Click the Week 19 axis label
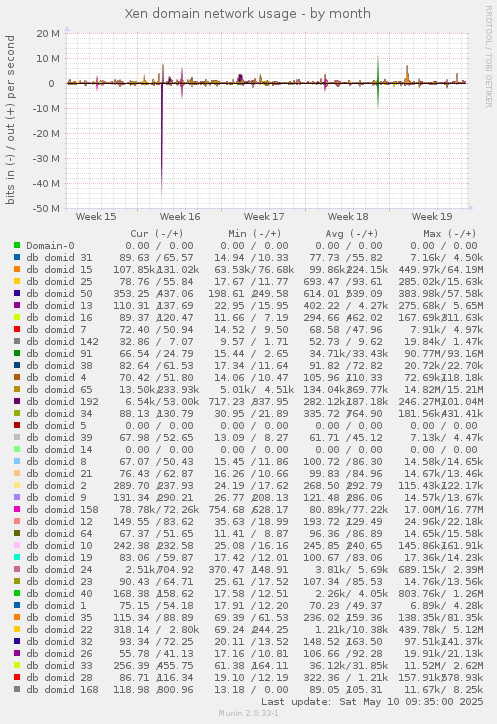Viewport: 497px width, 724px height. 432,217
